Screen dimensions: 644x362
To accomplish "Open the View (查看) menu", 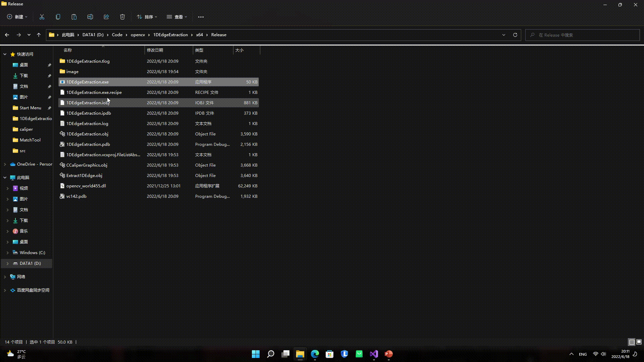I will point(177,17).
